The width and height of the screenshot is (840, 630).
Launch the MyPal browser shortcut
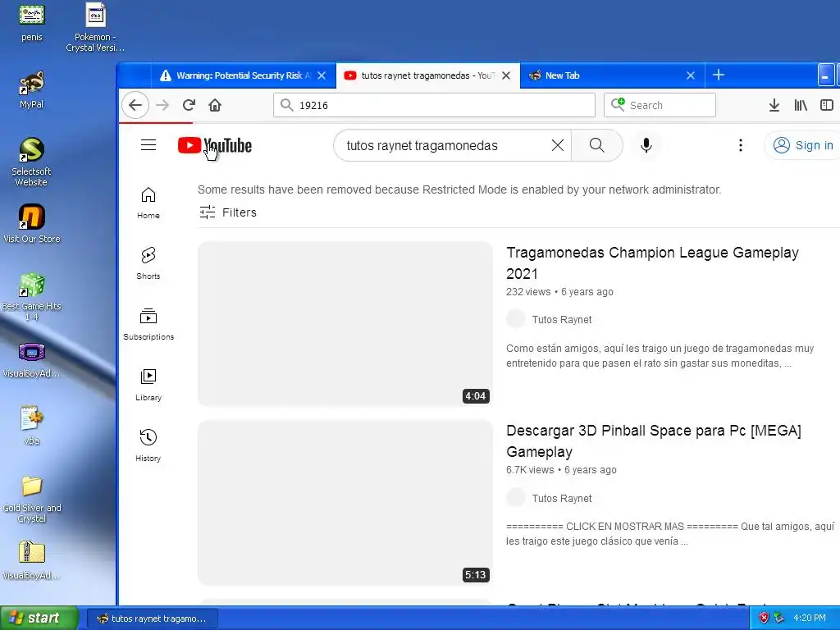tap(32, 89)
